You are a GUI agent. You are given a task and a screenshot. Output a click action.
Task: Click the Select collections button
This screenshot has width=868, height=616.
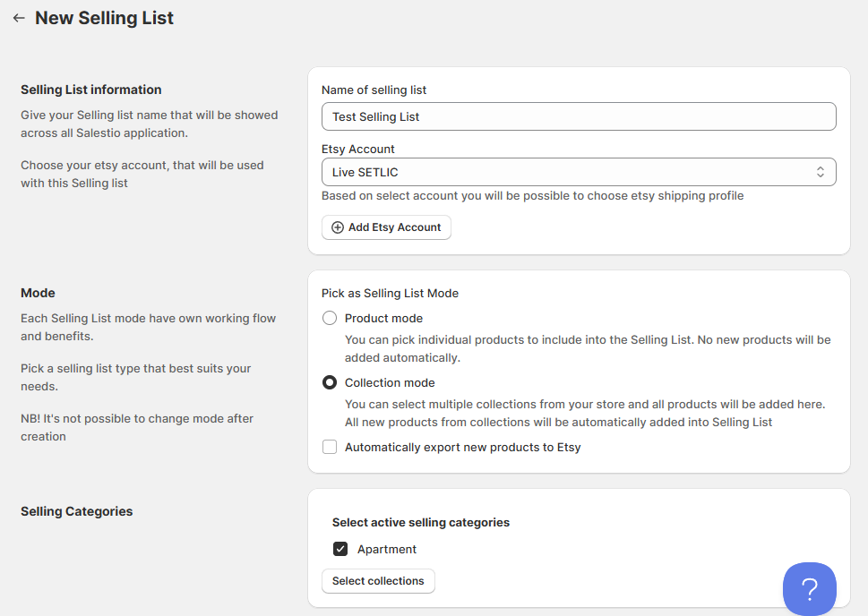coord(378,581)
